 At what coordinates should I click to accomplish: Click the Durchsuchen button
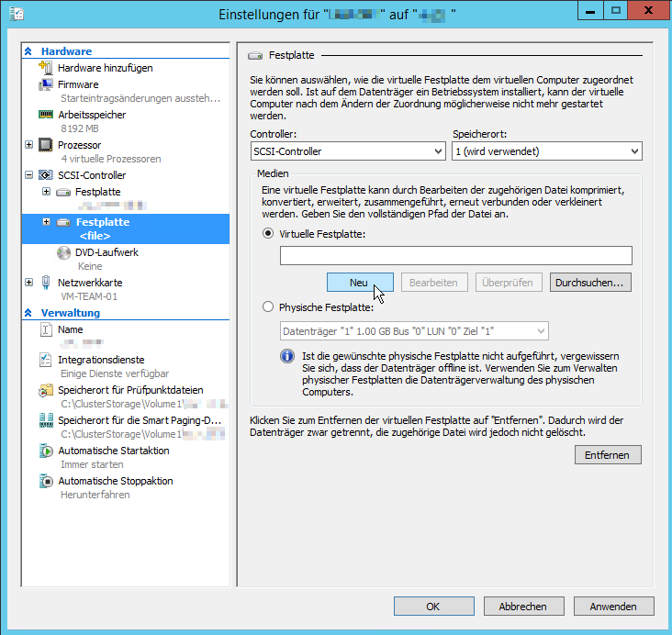click(x=590, y=283)
